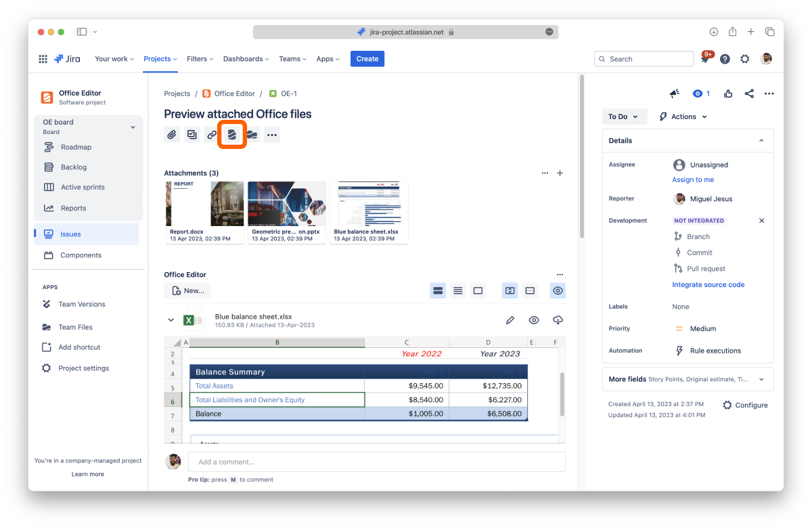
Task: Open the Projects menu
Action: pyautogui.click(x=160, y=59)
